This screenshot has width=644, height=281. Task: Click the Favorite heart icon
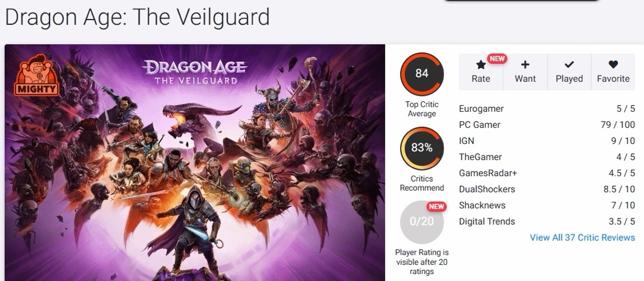(x=613, y=64)
